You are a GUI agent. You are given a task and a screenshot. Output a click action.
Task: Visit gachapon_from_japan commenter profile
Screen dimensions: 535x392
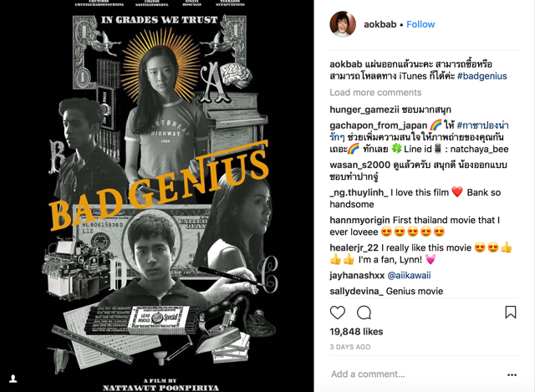click(379, 125)
